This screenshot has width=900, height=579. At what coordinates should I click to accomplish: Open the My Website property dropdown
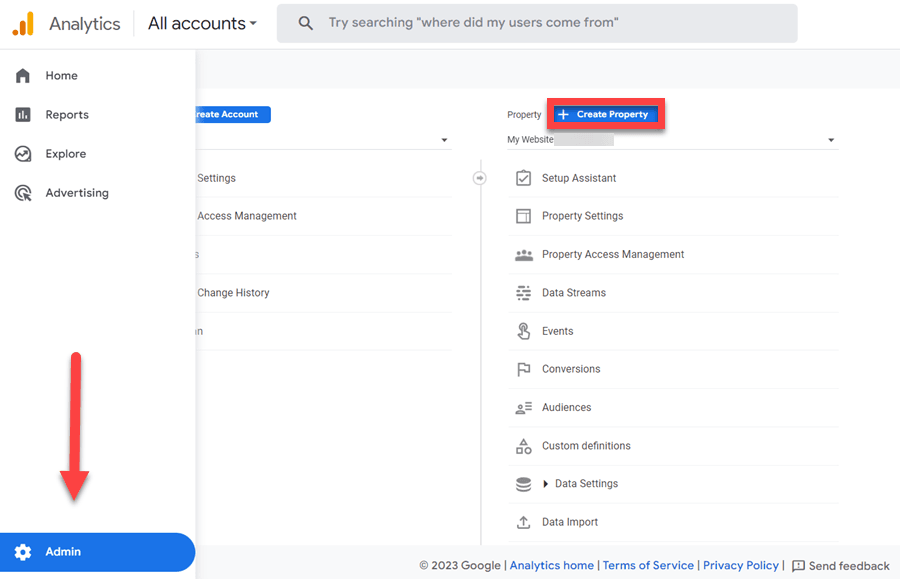click(x=830, y=141)
